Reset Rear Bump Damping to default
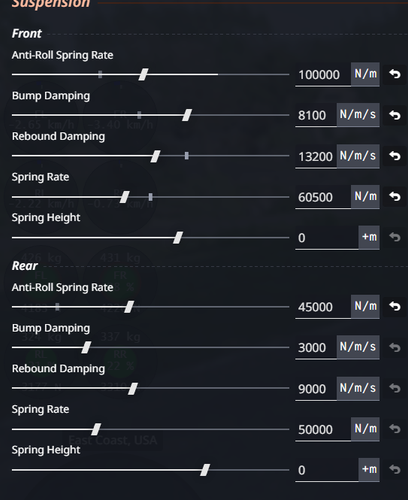 (395, 347)
